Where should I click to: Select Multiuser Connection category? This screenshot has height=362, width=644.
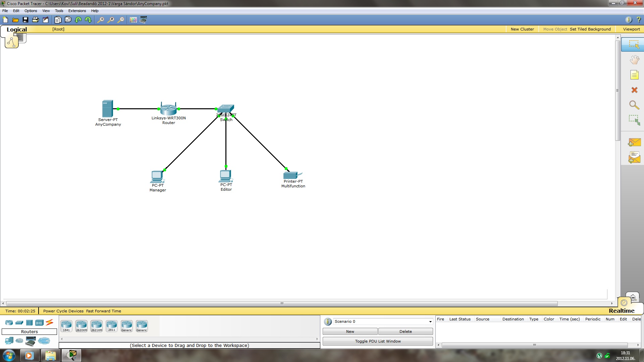point(44,341)
